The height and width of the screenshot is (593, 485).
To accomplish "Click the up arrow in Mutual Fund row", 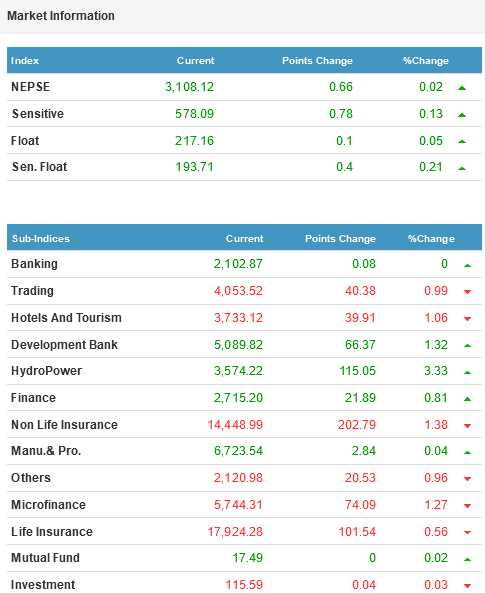I will (x=468, y=559).
